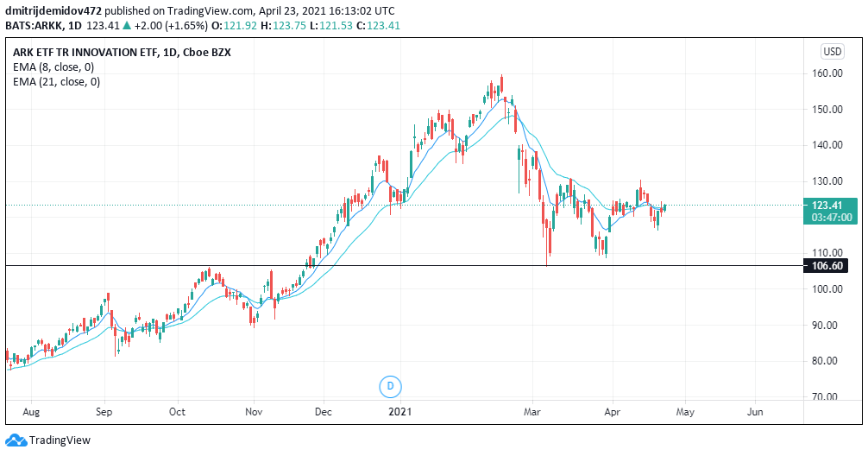Click the TradingView wordmark text

point(60,440)
